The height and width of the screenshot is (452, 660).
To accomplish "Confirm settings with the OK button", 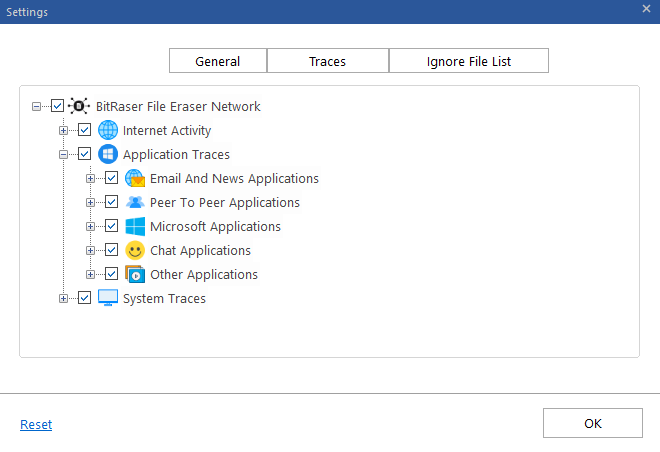I will [593, 423].
